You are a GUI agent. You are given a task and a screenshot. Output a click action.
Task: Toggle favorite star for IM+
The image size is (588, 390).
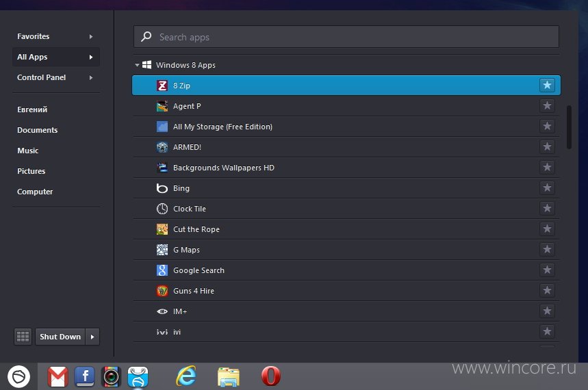pyautogui.click(x=547, y=311)
